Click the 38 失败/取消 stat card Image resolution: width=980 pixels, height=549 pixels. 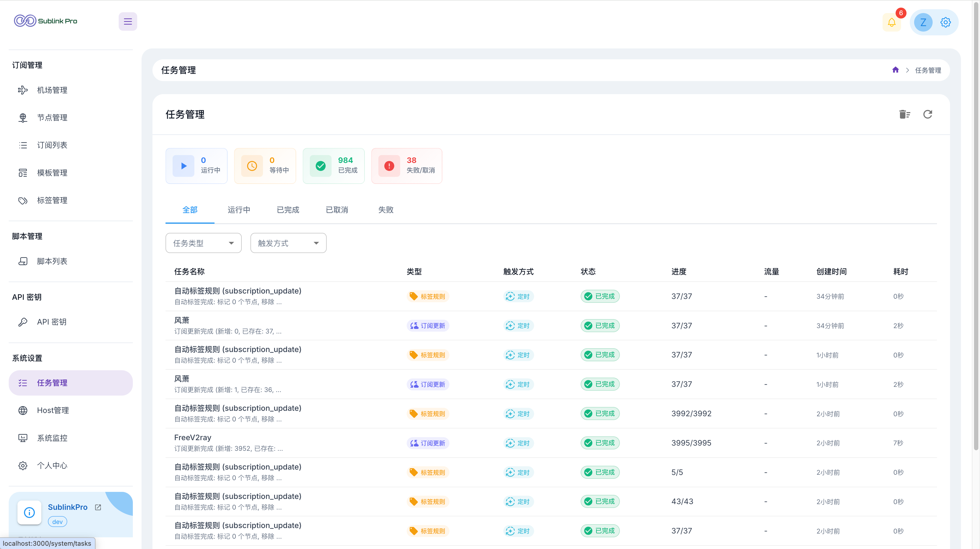point(407,166)
